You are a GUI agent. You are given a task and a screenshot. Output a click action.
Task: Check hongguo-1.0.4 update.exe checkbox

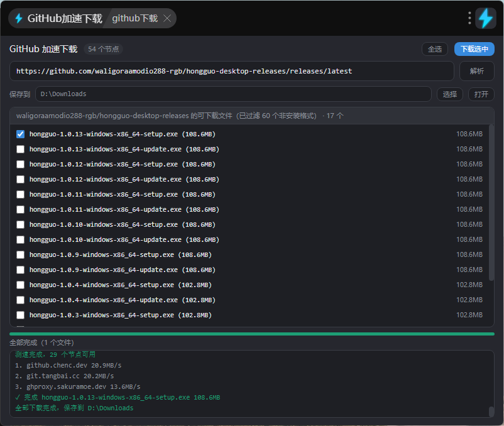20,300
